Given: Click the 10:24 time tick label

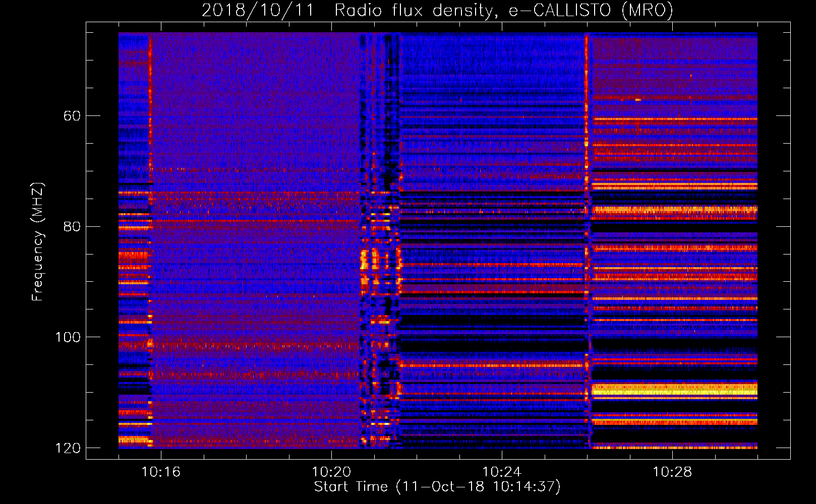Looking at the screenshot, I should click(x=502, y=472).
